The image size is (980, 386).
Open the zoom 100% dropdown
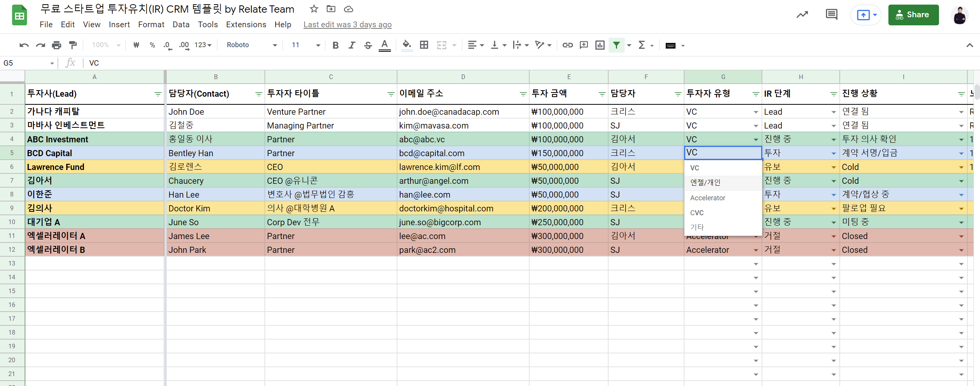[x=106, y=45]
